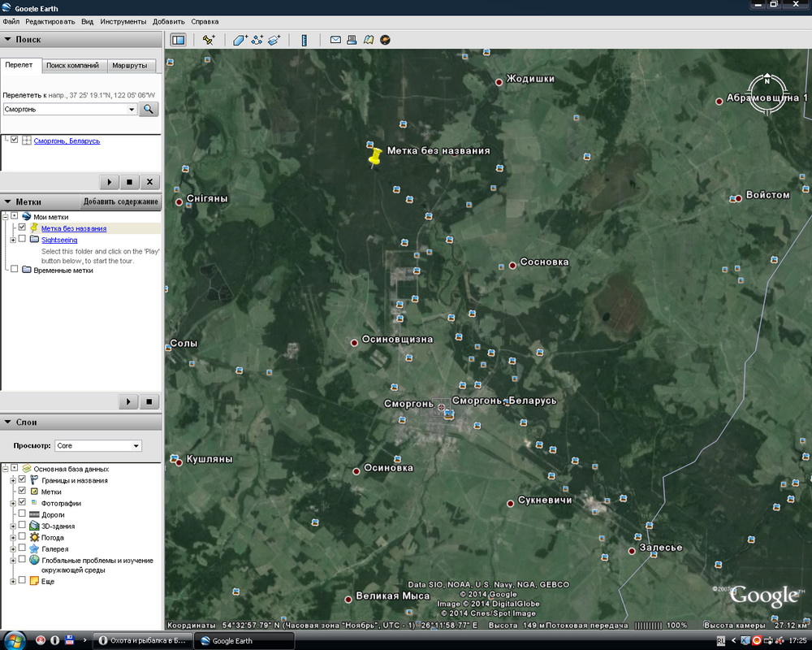
Task: Select the Add Path tool
Action: [x=257, y=40]
